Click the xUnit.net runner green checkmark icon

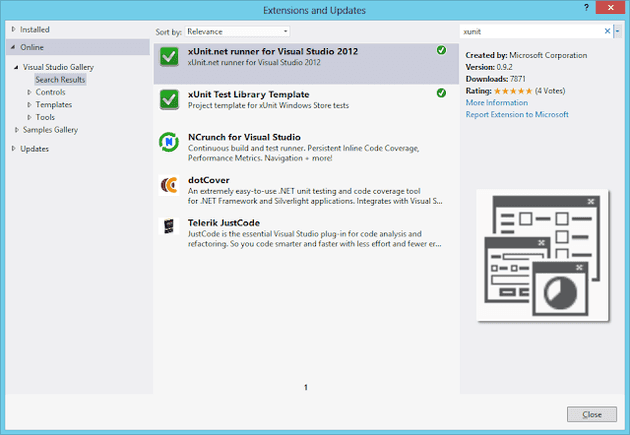(169, 57)
